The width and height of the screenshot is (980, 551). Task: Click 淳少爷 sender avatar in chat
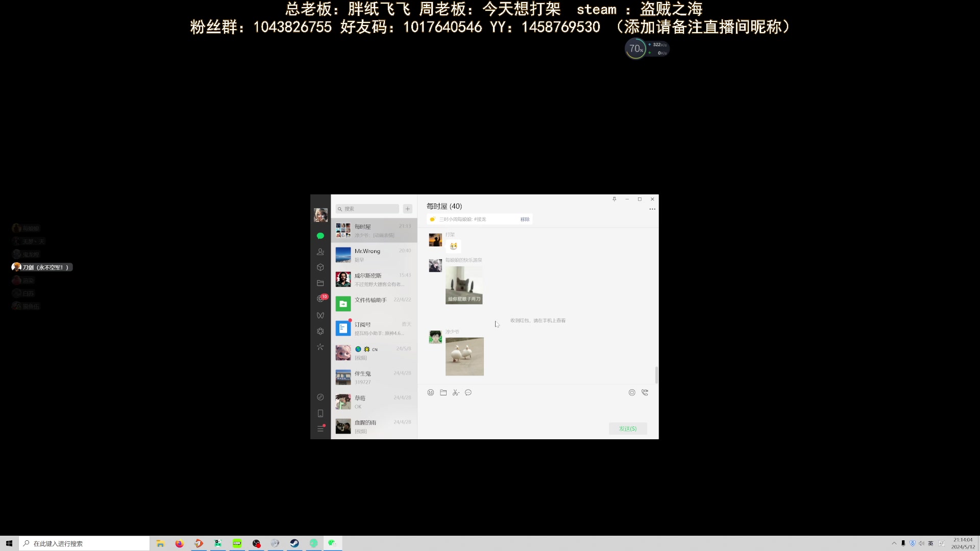(435, 337)
